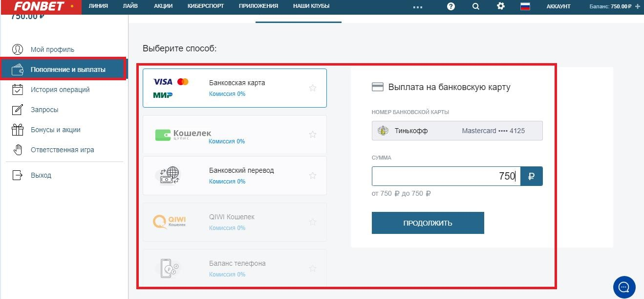Click the Баланс: 750.00 ₽ display
This screenshot has width=644, height=299.
click(611, 6)
